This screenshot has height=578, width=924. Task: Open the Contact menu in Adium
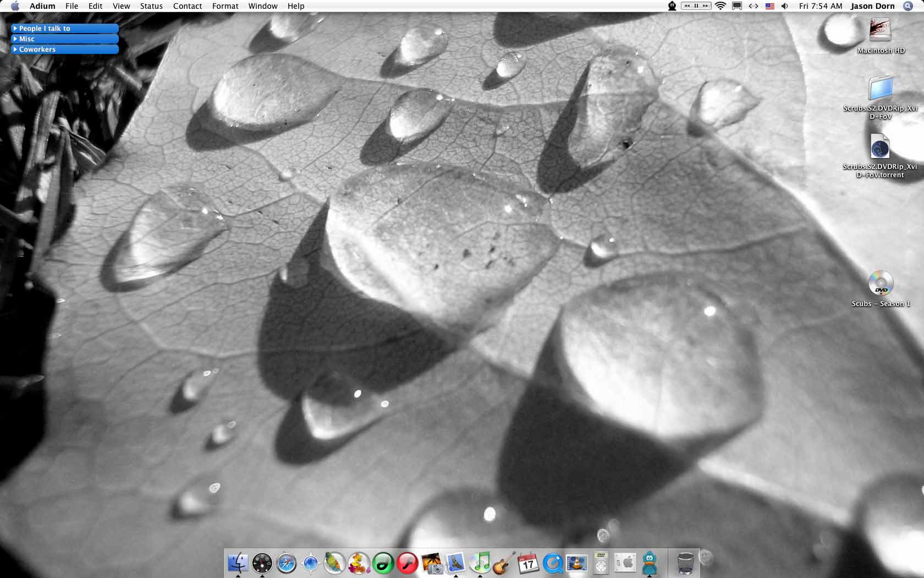pos(187,6)
